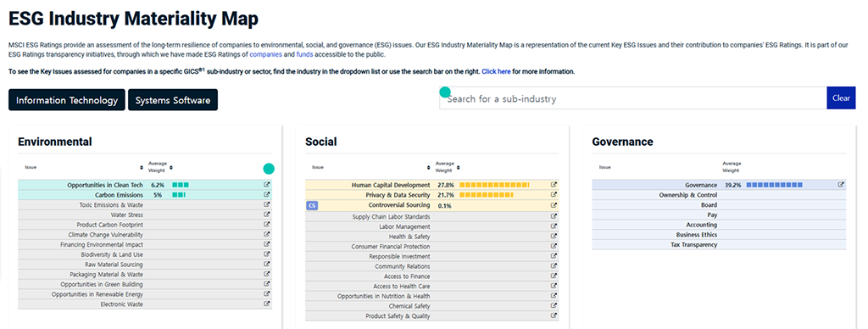Open the Systems Software sub-industry dropdown
This screenshot has height=329, width=868.
pos(173,100)
